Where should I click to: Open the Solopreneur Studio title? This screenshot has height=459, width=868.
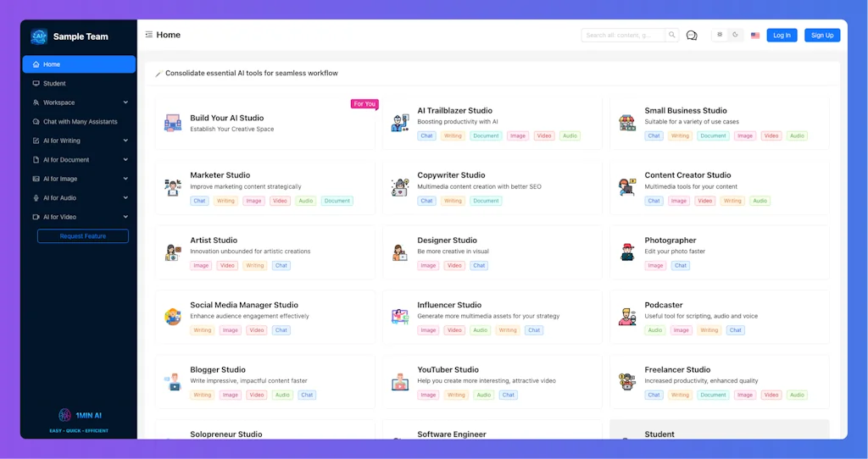(225, 434)
